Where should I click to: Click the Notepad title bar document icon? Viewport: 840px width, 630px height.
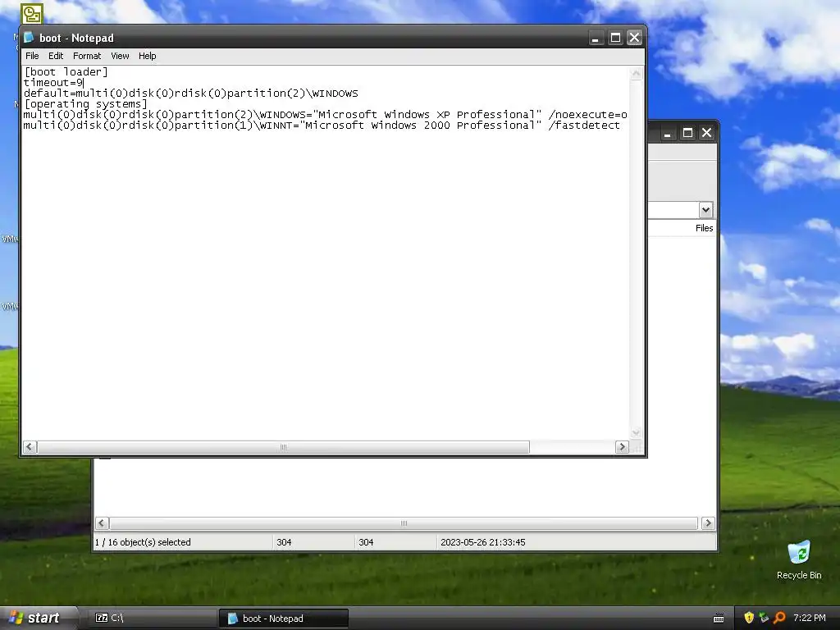[29, 38]
